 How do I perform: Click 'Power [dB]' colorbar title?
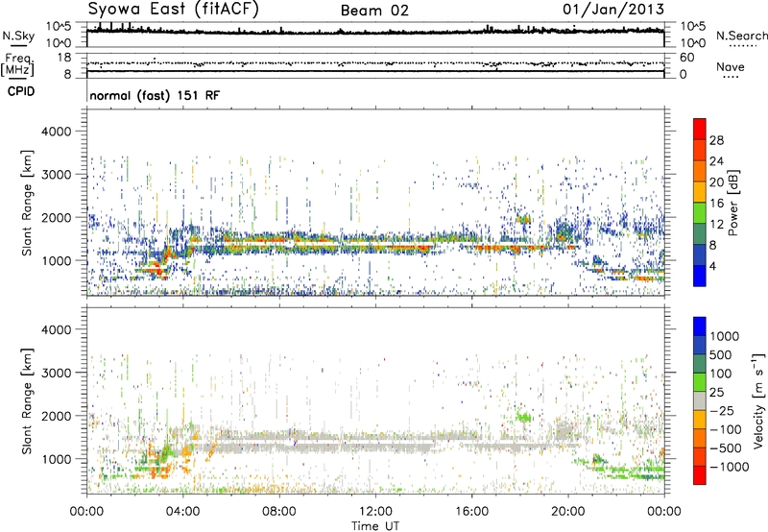(x=732, y=203)
